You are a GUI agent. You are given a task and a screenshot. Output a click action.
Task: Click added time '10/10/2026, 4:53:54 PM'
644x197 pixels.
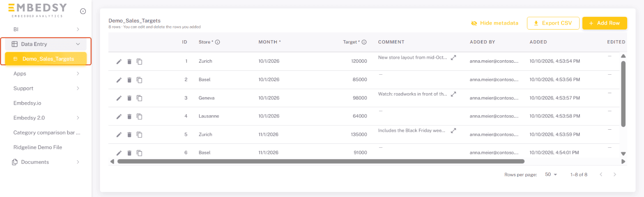tap(555, 61)
